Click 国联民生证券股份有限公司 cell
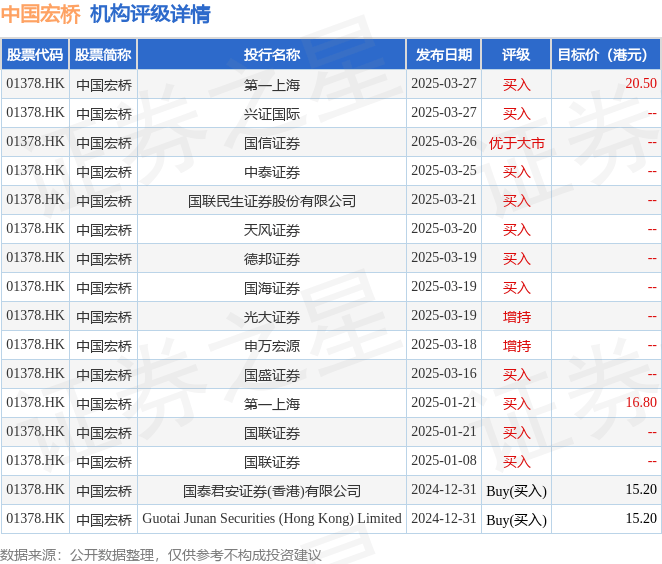 272,201
